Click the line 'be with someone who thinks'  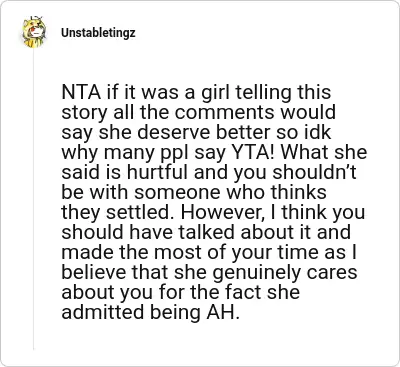point(194,192)
